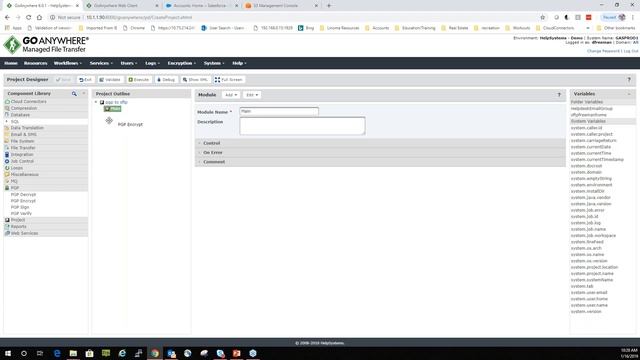Click the Cloud Connectors category icon
The width and height of the screenshot is (640, 360).
tap(7, 102)
